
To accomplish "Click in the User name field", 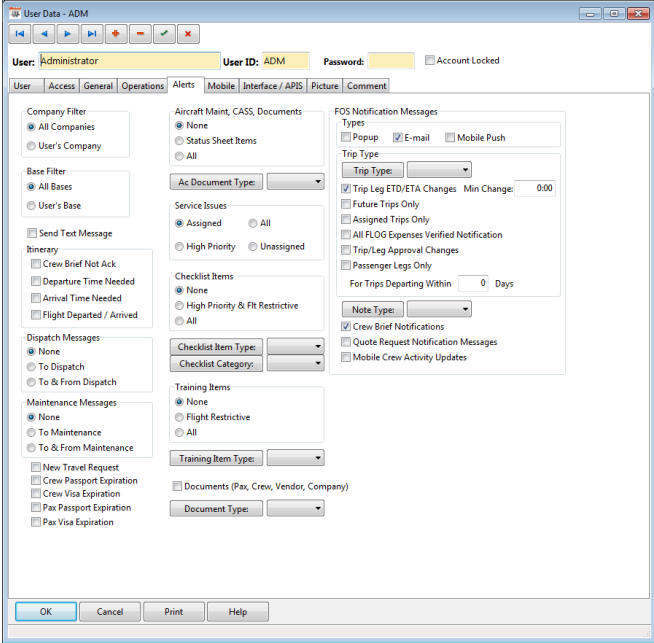I will point(129,61).
